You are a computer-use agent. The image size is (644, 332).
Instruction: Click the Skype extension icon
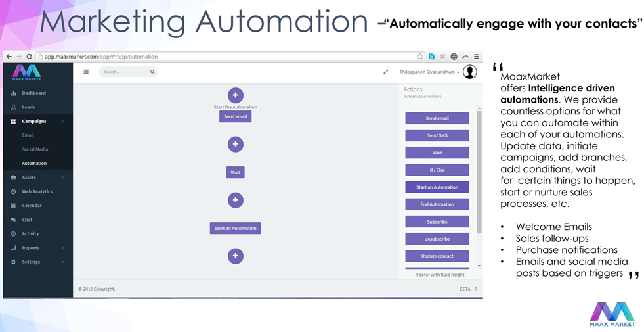pyautogui.click(x=432, y=57)
